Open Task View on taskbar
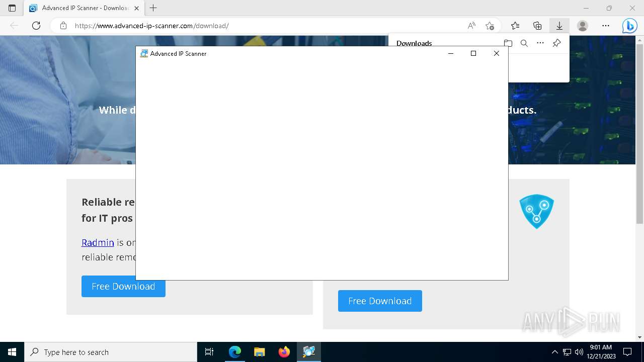The height and width of the screenshot is (362, 644). pos(209,352)
